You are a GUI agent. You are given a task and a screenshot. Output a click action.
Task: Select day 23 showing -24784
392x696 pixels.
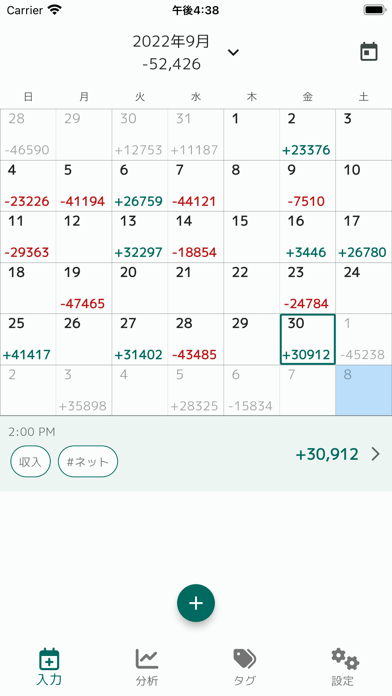tap(308, 288)
